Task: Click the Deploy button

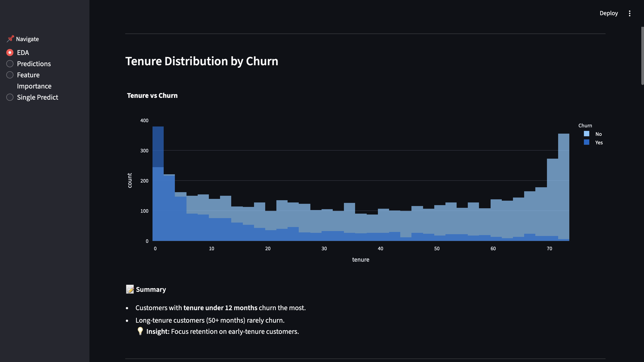Action: point(608,13)
